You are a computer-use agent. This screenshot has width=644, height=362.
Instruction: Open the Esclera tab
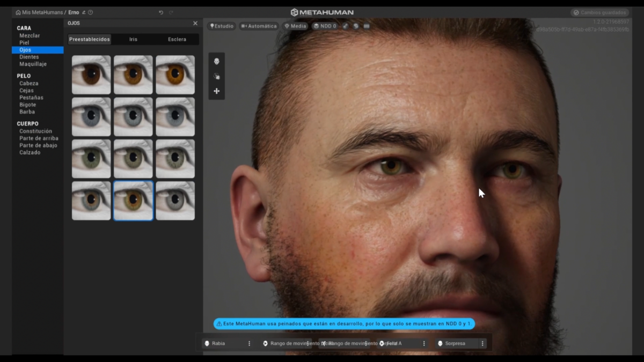[x=177, y=39]
